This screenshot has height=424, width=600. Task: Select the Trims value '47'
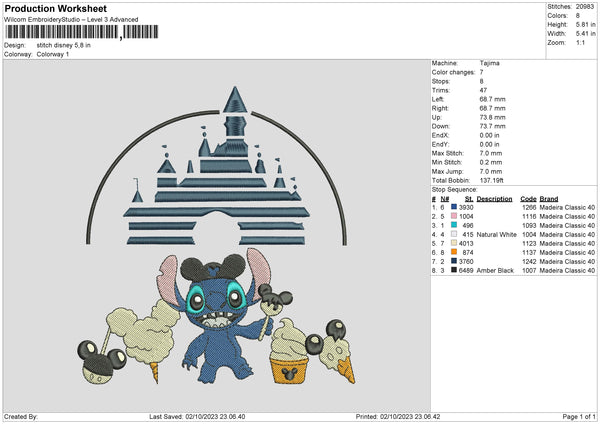click(483, 90)
